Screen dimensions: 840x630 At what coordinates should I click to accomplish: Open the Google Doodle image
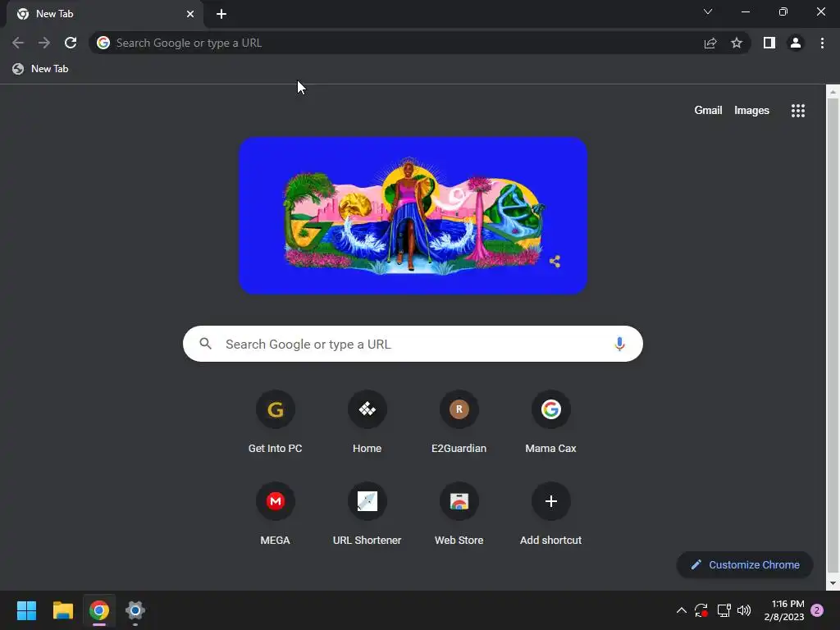[x=413, y=216]
